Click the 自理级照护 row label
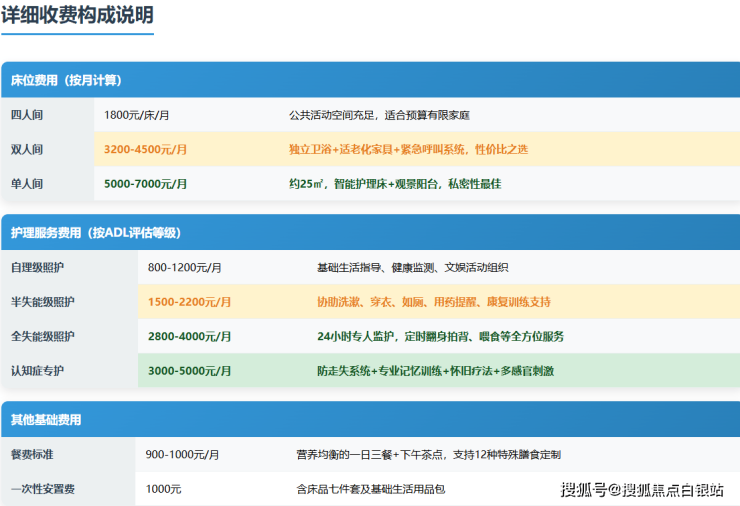This screenshot has height=506, width=740. 40,268
